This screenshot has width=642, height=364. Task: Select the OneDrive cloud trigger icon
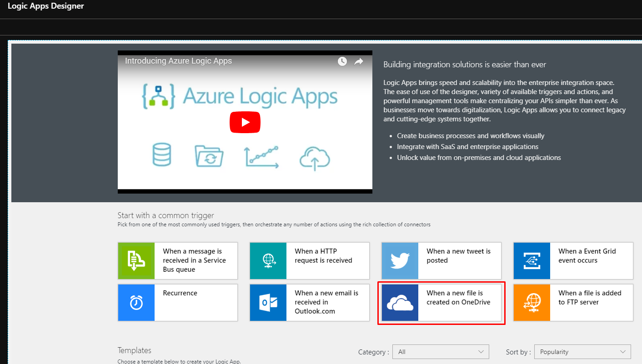point(400,303)
